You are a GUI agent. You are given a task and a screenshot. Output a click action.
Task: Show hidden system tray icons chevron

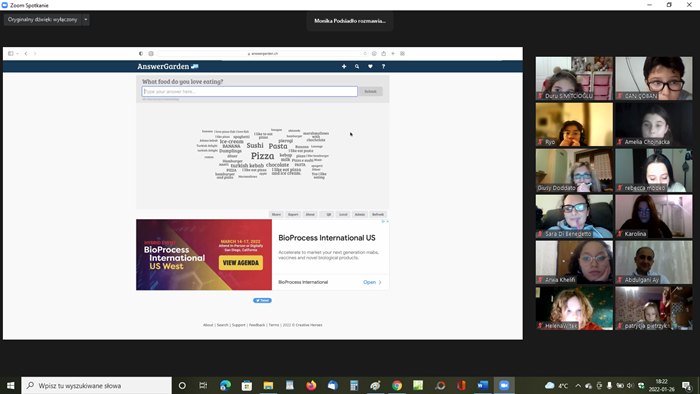pyautogui.click(x=578, y=386)
